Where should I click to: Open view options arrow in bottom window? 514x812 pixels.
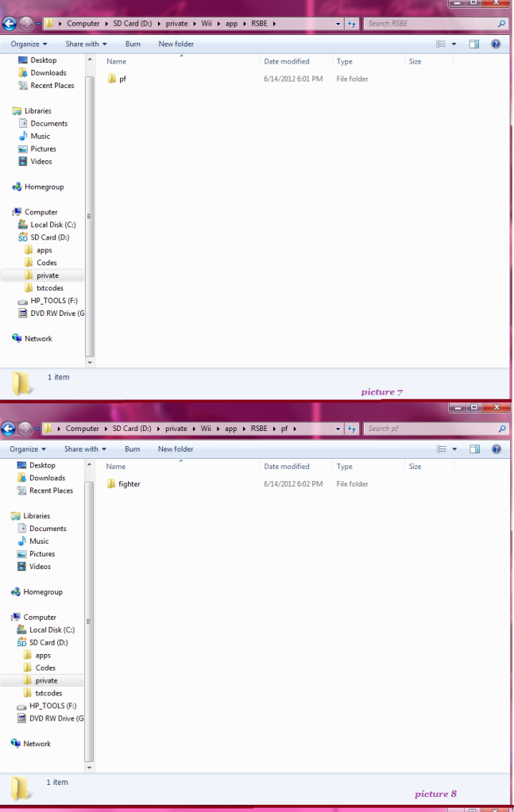[454, 449]
